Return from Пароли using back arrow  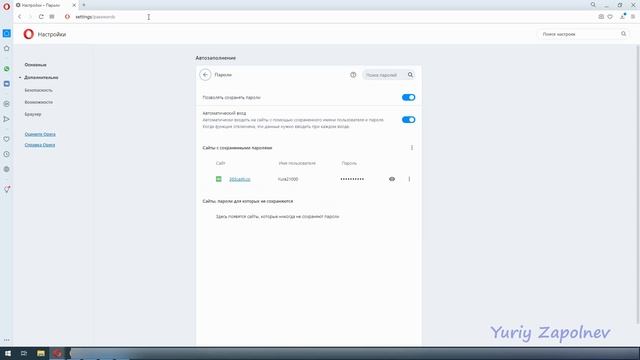pos(205,75)
